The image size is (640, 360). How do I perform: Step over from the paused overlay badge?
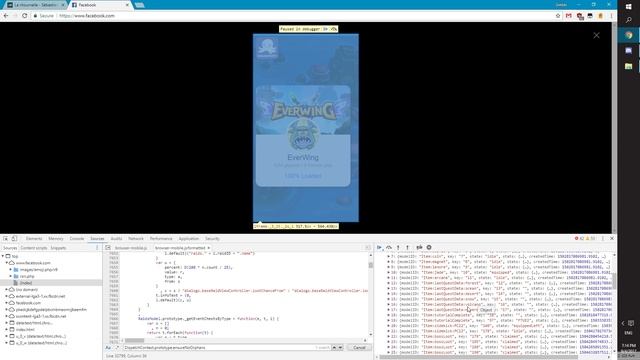point(334,29)
